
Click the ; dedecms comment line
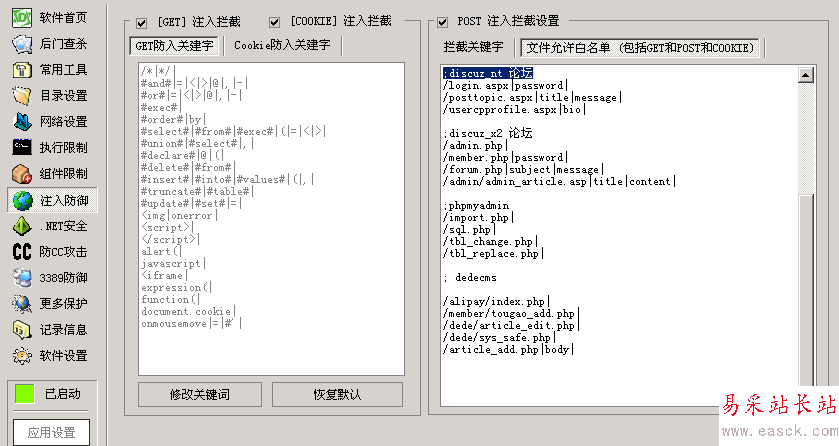[x=470, y=278]
